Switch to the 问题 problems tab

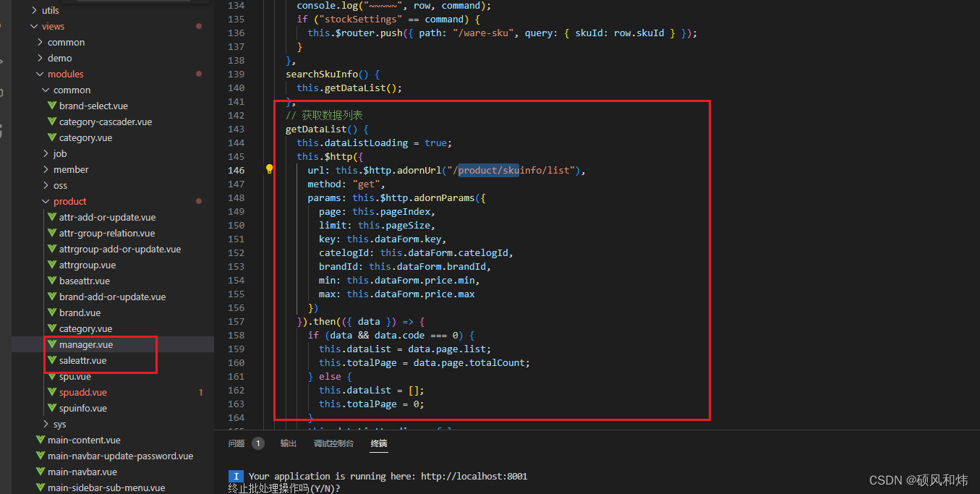(237, 443)
